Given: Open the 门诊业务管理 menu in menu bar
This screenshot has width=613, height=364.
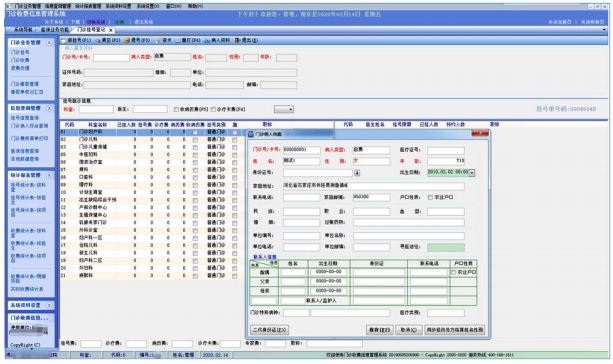Looking at the screenshot, I should [27, 6].
